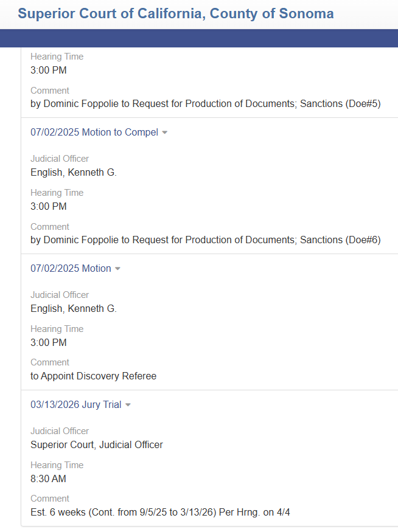Click 3:00 PM above the Doe#6 comment
The height and width of the screenshot is (532, 398).
tap(49, 206)
